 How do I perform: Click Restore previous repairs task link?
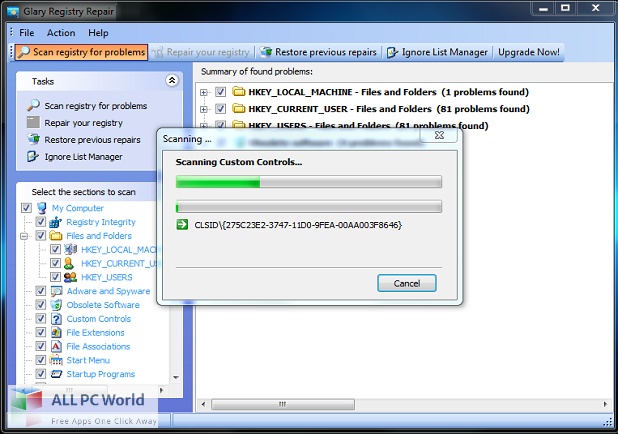pos(92,140)
